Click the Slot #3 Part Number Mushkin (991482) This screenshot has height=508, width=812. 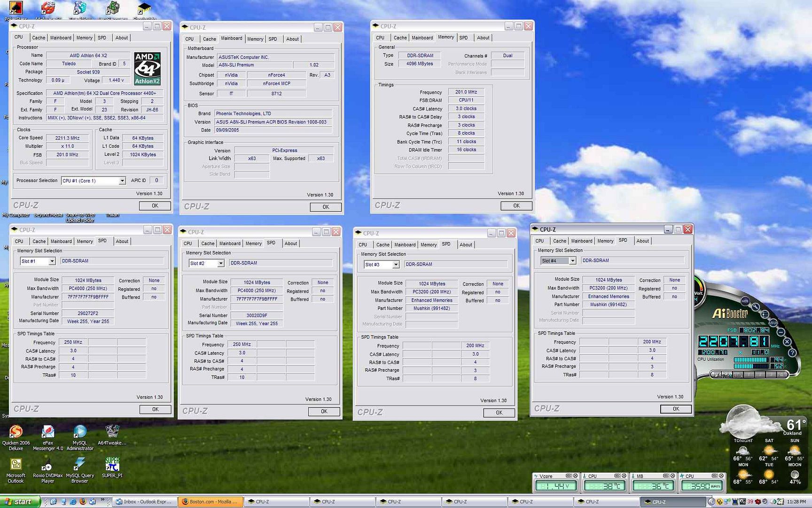click(x=431, y=309)
